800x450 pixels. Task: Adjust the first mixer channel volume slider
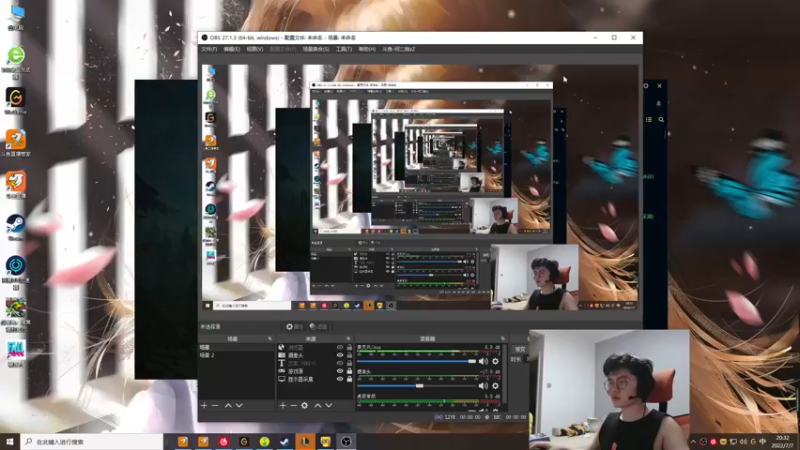[x=416, y=361]
